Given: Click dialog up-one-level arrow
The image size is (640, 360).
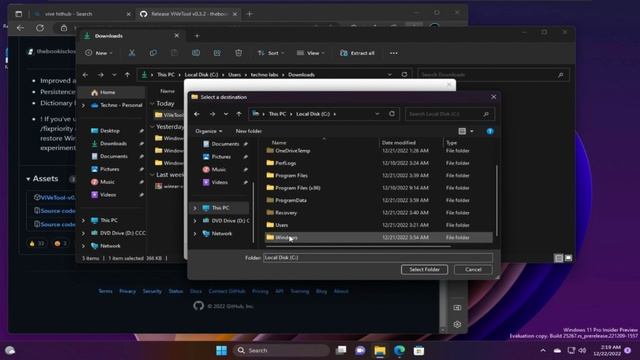Looking at the screenshot, I should click(239, 114).
